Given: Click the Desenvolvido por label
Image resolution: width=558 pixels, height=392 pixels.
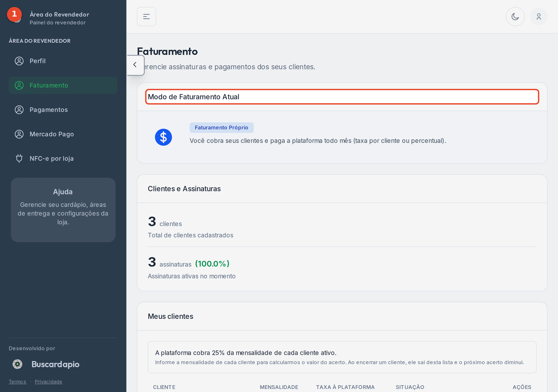Looking at the screenshot, I should (32, 348).
